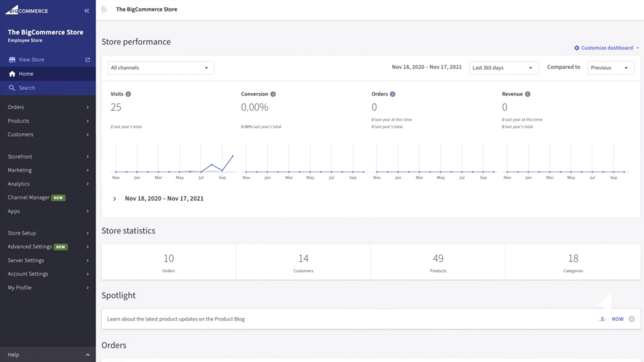Click the BigCommerce logo
Viewport: 644px width, 362px height.
click(x=26, y=10)
